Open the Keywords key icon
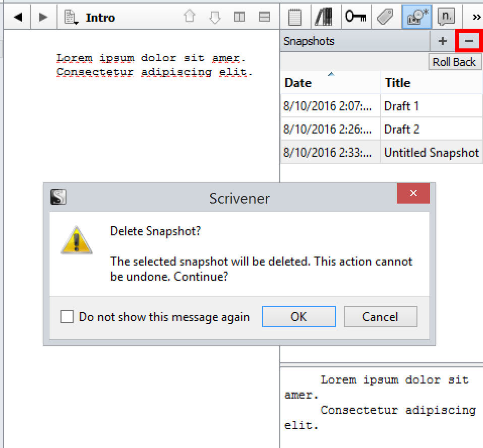 click(355, 17)
